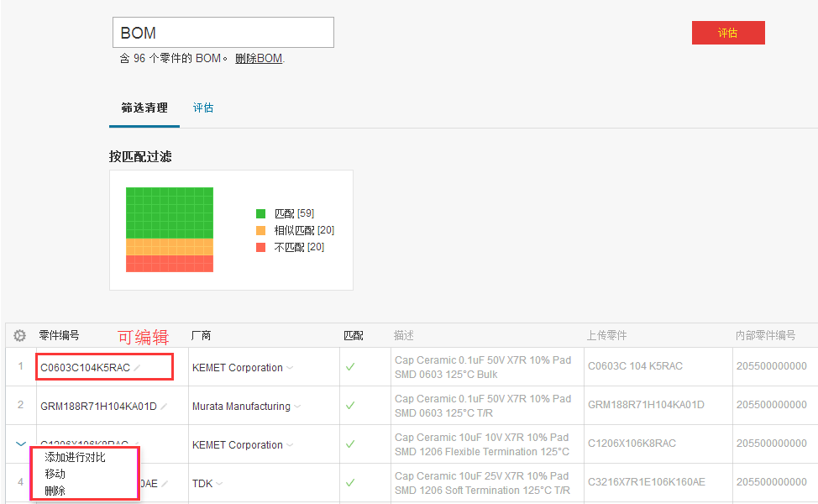Click the match checkmark in TDK row
This screenshot has width=818, height=504.
point(350,483)
